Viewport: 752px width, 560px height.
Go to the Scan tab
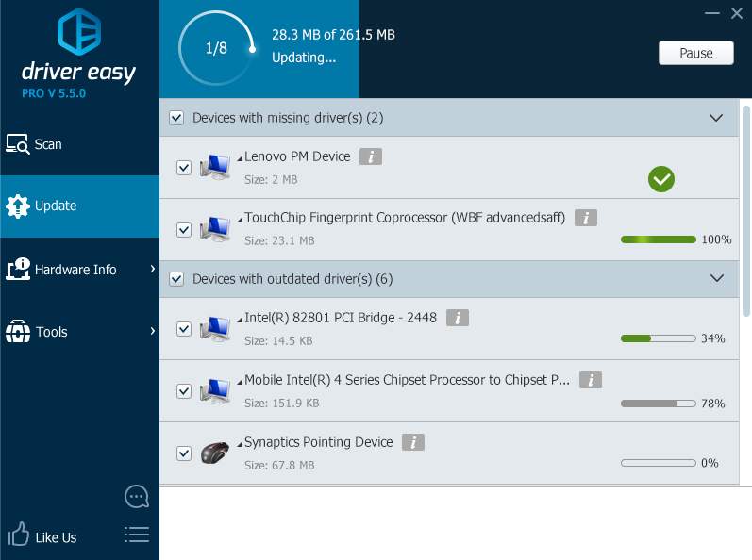[47, 144]
